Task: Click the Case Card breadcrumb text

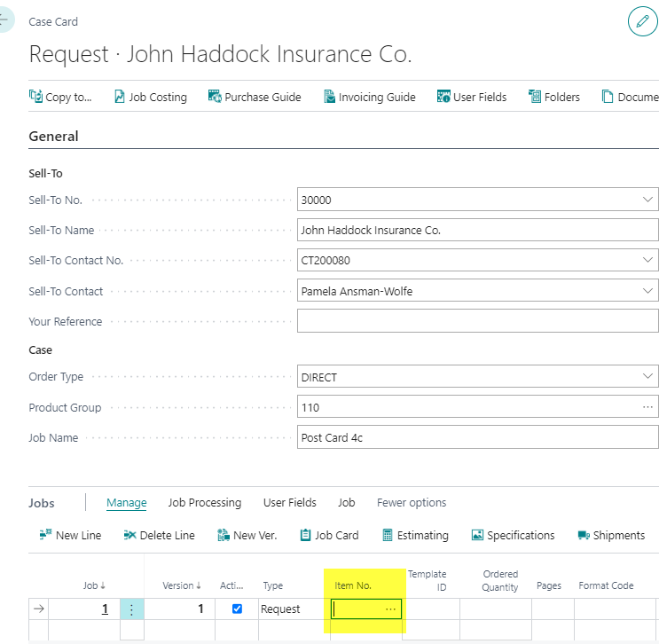Action: [53, 22]
